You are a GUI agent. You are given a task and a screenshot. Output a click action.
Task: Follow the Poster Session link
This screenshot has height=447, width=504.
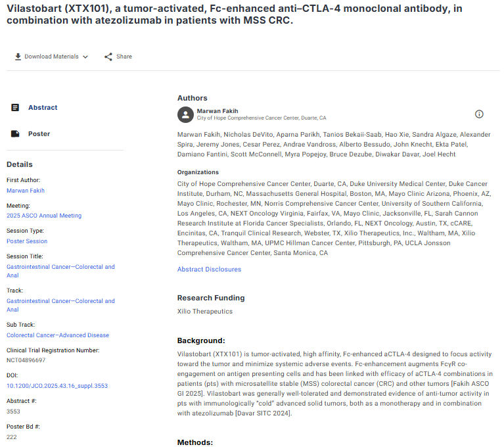tap(27, 241)
